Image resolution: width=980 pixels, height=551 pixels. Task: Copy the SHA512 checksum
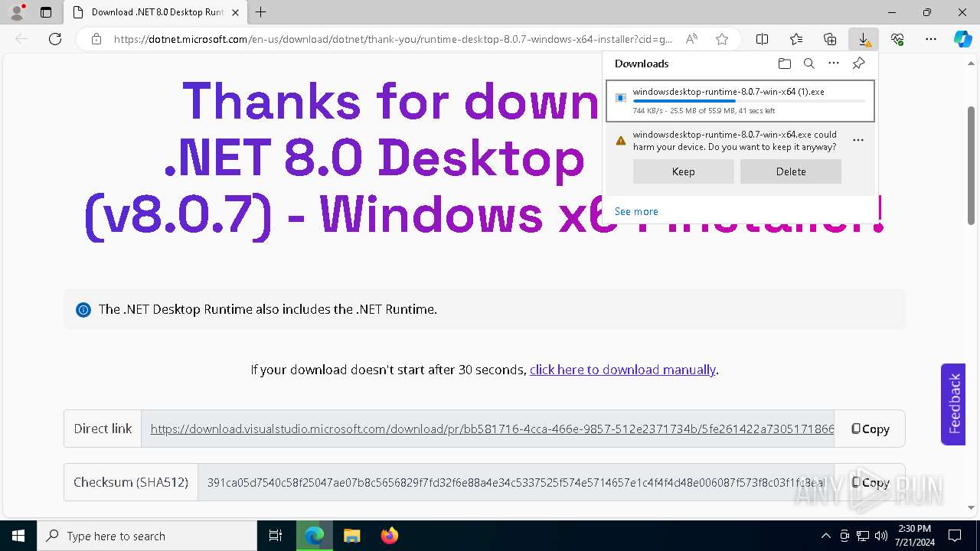tap(870, 482)
